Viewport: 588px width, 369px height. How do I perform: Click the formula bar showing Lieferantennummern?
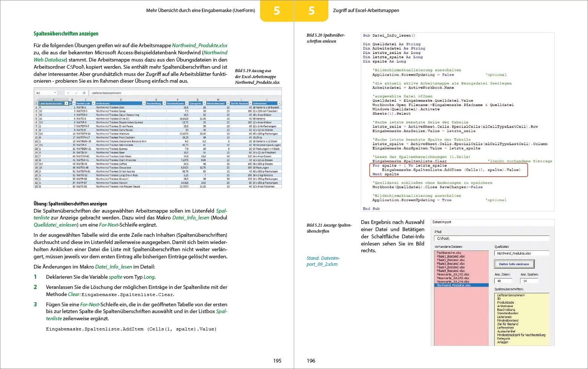[185, 93]
